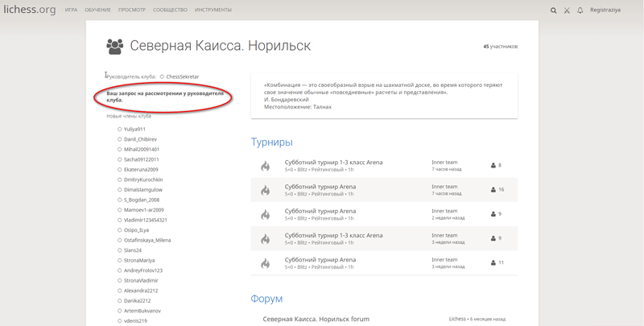Click the Местоположение: Талнах text
The image size is (644, 326).
pos(298,107)
